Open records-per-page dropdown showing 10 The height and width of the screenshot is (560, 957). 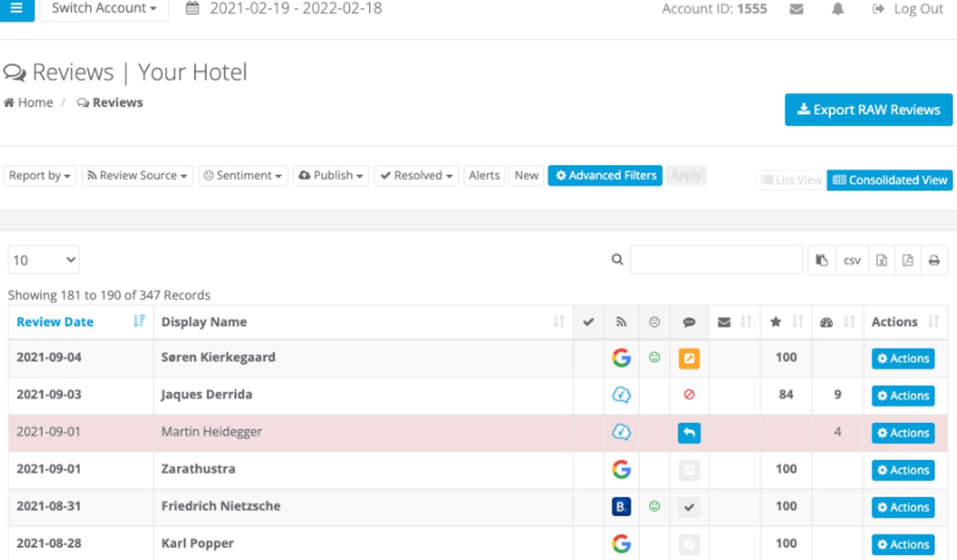44,260
